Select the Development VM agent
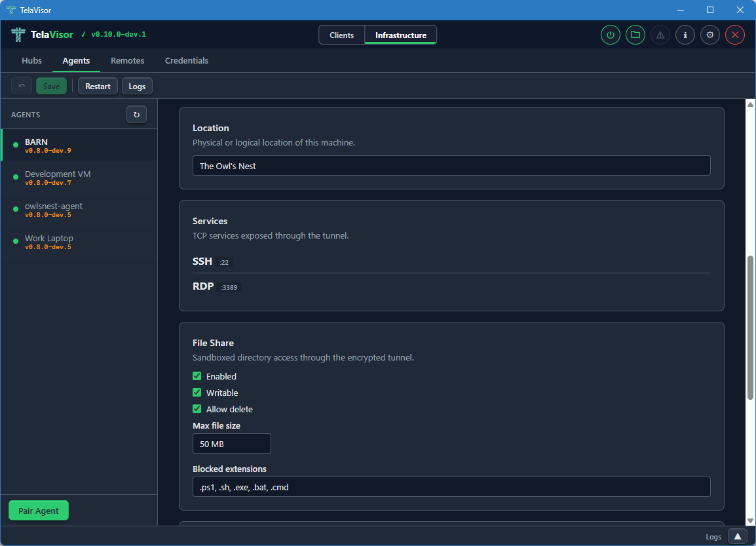The width and height of the screenshot is (756, 546). [58, 177]
